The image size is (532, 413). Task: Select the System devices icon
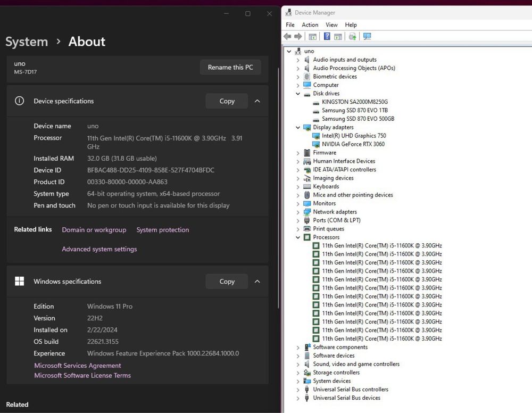307,381
